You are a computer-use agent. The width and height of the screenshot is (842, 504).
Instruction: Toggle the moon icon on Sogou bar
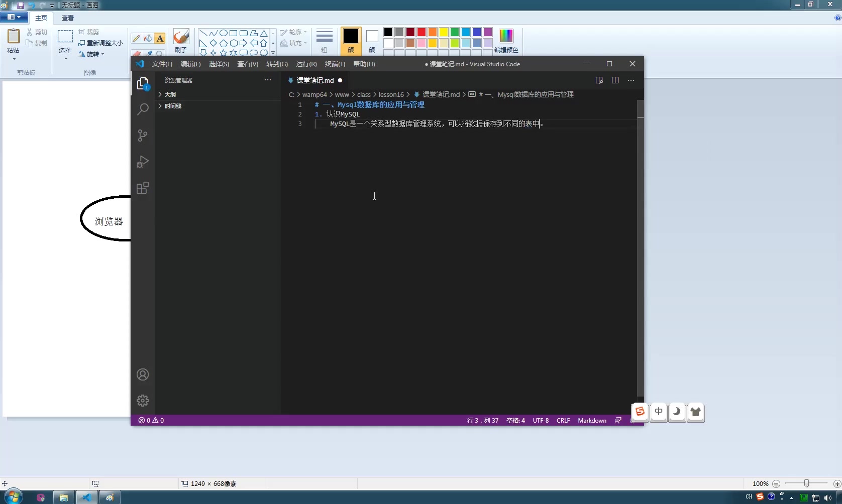pyautogui.click(x=677, y=412)
